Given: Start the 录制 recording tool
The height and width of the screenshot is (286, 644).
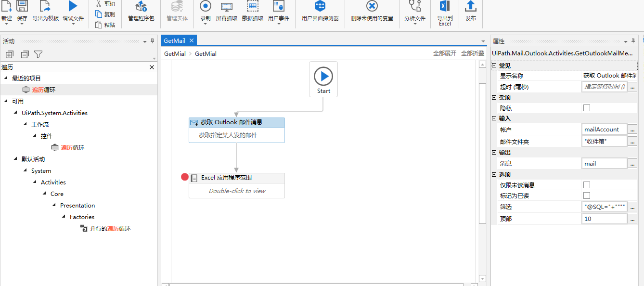Looking at the screenshot, I should click(x=206, y=6).
